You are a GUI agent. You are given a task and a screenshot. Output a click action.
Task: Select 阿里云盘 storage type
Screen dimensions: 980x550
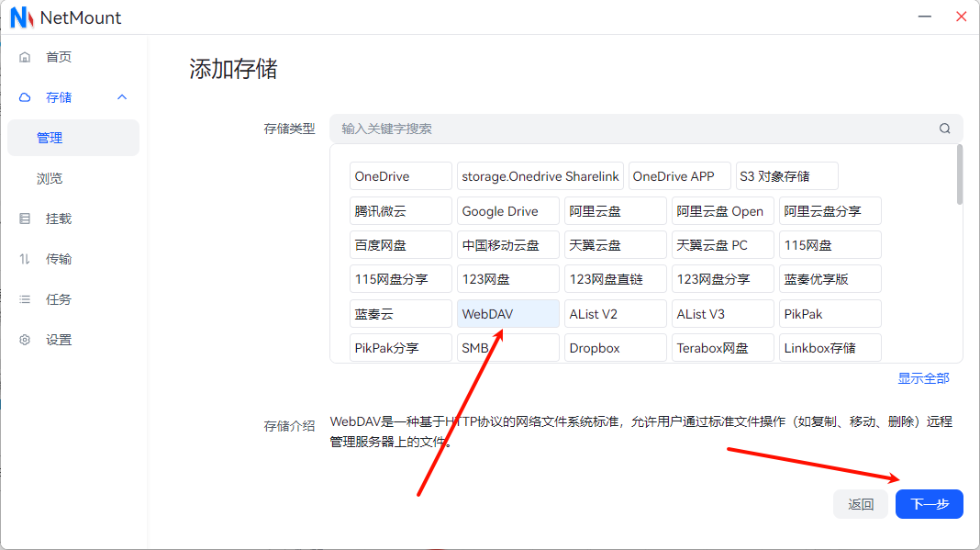616,211
